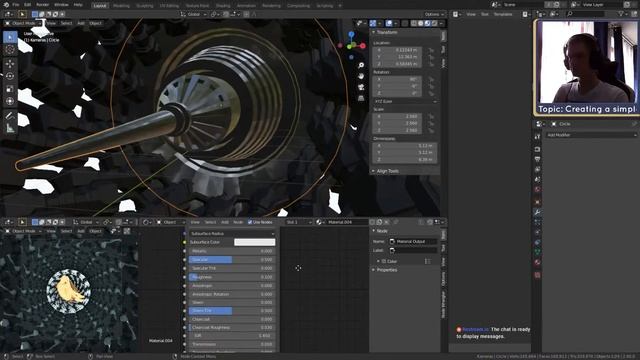
Task: Open the viewport Add menu
Action: (81, 23)
